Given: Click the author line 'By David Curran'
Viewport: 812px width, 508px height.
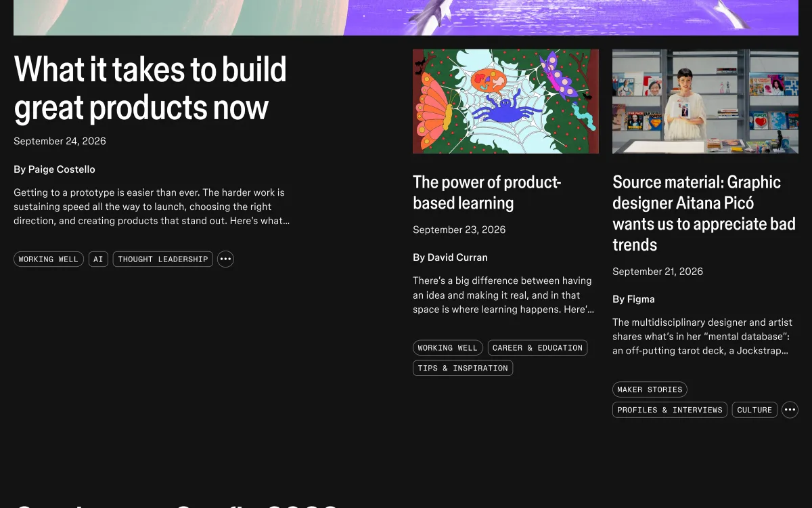Looking at the screenshot, I should tap(450, 257).
